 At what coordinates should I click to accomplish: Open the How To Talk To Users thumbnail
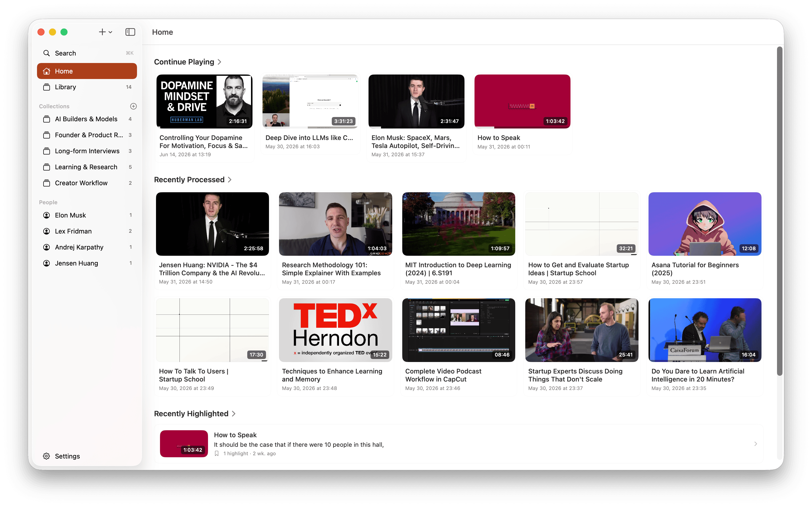click(212, 330)
